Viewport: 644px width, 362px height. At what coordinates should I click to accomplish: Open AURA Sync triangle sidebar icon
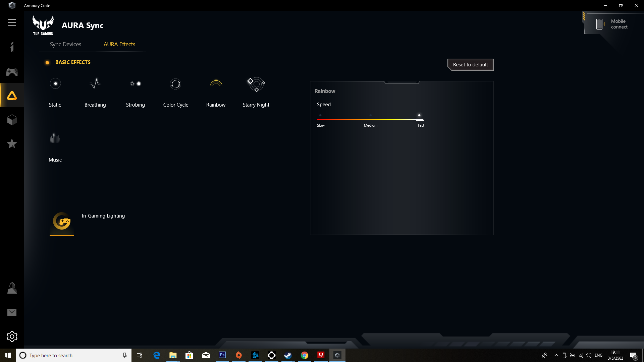pos(12,96)
